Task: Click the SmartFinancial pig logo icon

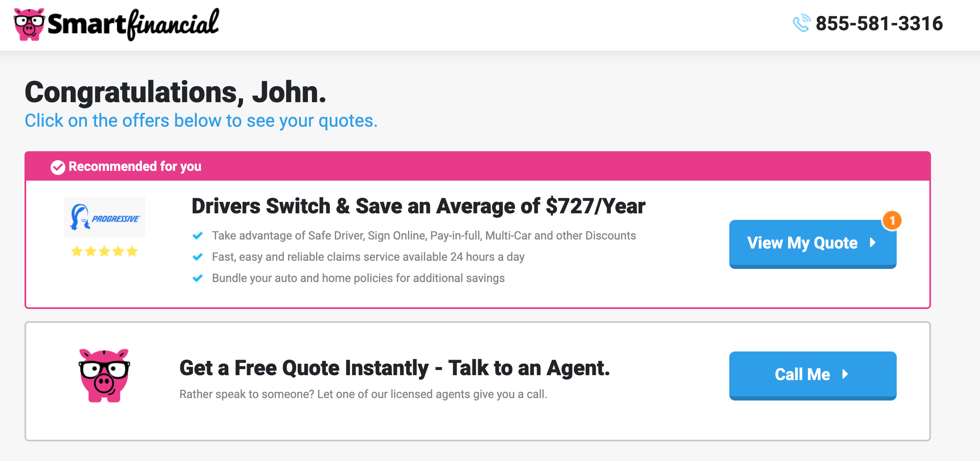Action: (x=29, y=24)
